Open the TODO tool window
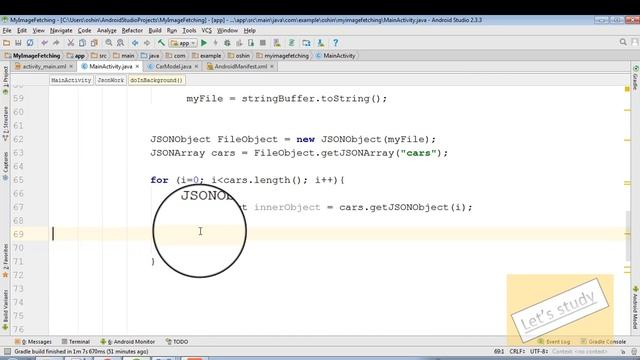This screenshot has width=640, height=360. (177, 342)
